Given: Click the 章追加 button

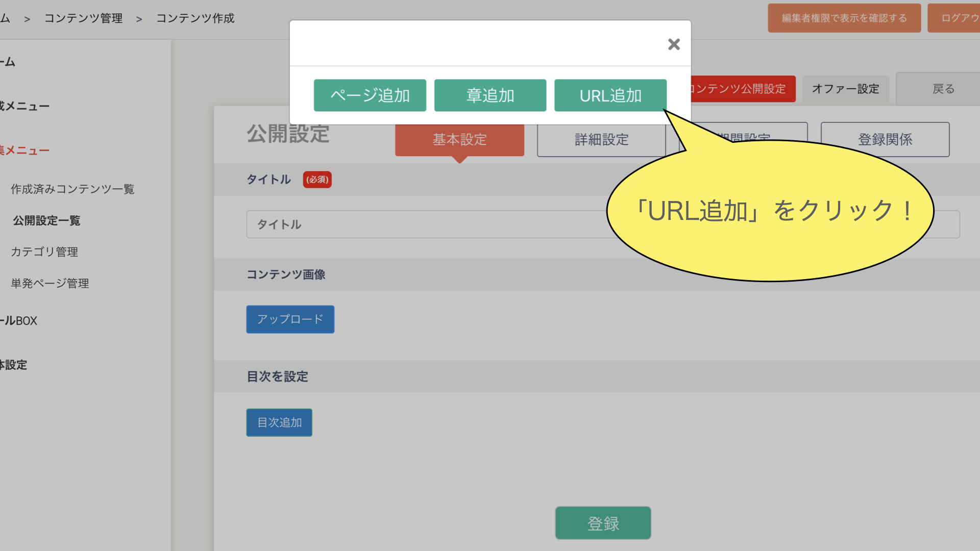Looking at the screenshot, I should (x=490, y=95).
